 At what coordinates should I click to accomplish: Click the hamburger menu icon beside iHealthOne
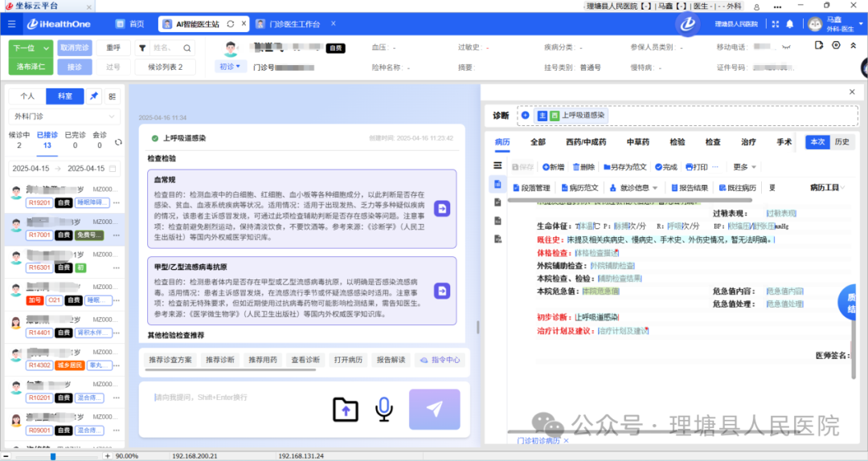click(11, 24)
